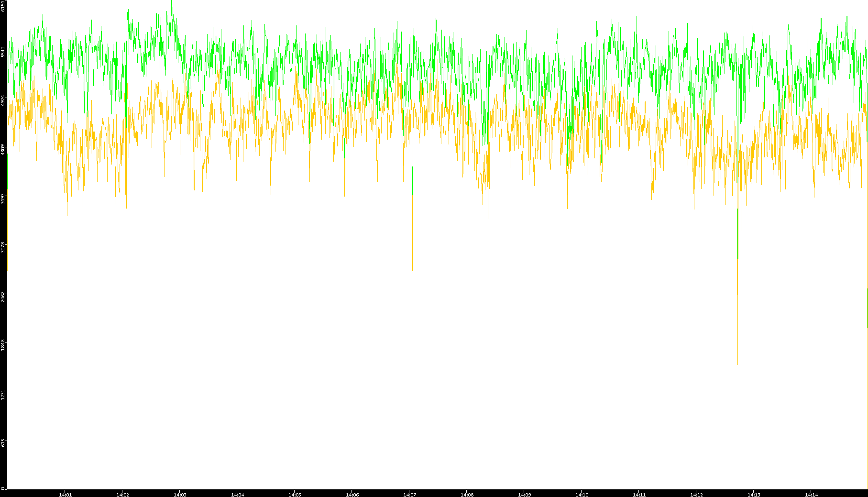Click the 14:01 time label
This screenshot has height=497, width=868.
click(65, 495)
